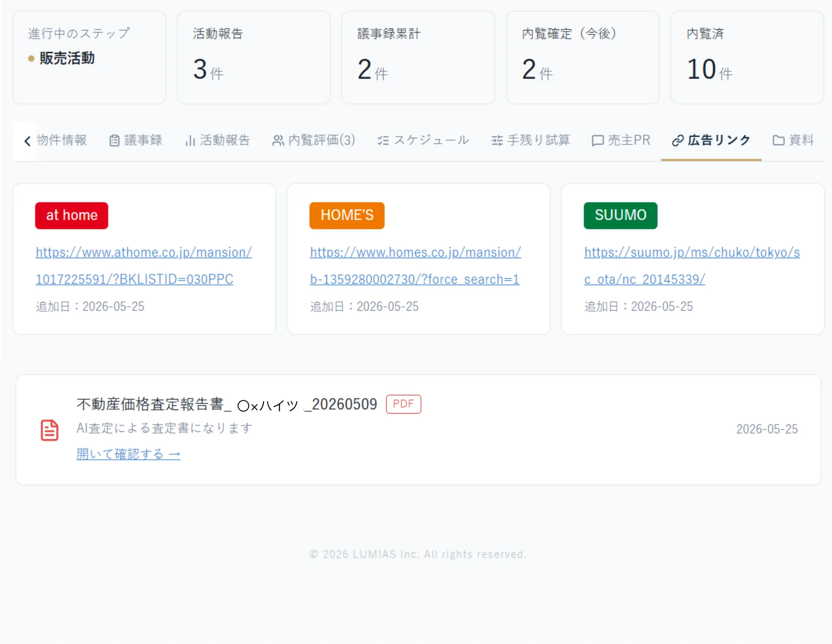
Task: Go to the スケジュール tab
Action: pyautogui.click(x=423, y=140)
